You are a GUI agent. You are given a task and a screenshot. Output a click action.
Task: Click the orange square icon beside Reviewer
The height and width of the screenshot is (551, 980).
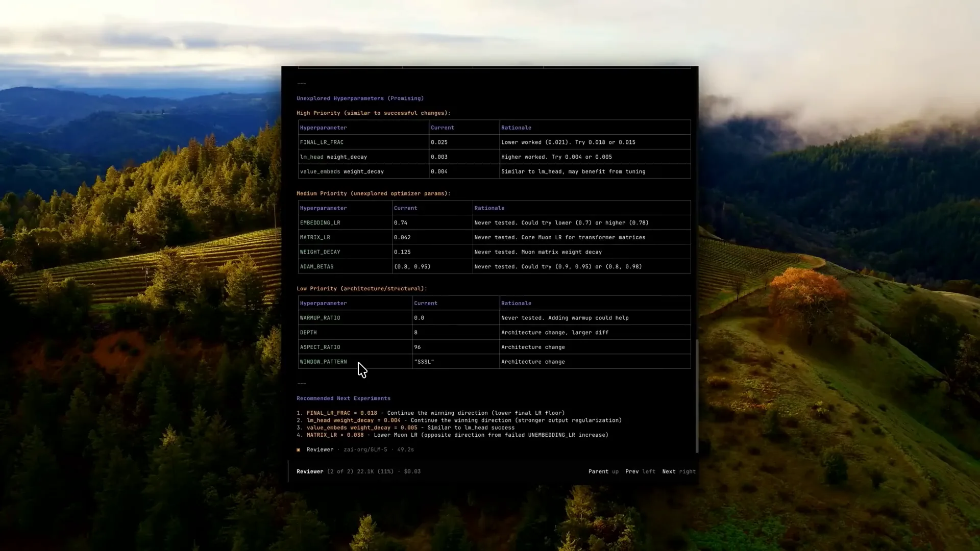click(x=299, y=450)
